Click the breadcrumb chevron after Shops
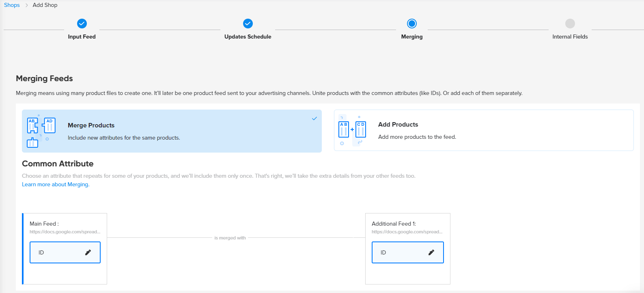The width and height of the screenshot is (644, 293). tap(26, 5)
